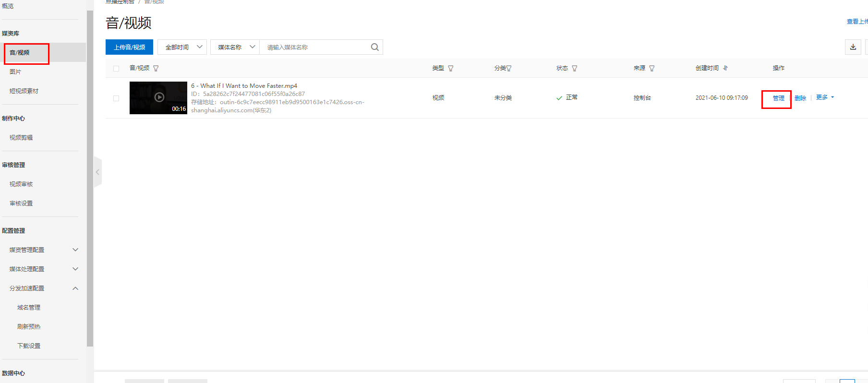Open the 状态 column filter icon
This screenshot has width=868, height=383.
pyautogui.click(x=575, y=69)
